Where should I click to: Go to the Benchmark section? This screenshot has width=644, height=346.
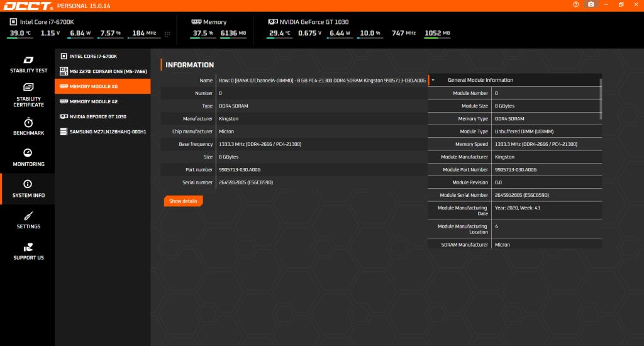tap(28, 126)
